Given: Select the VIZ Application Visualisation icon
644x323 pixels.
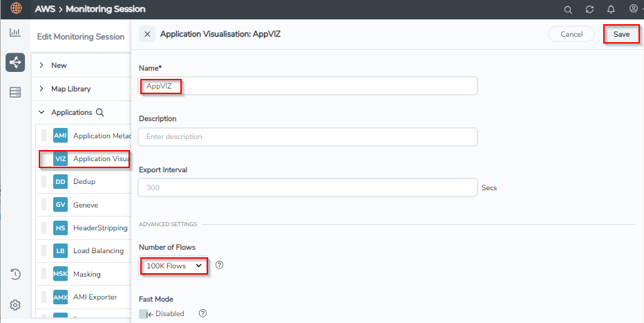Looking at the screenshot, I should (x=60, y=159).
